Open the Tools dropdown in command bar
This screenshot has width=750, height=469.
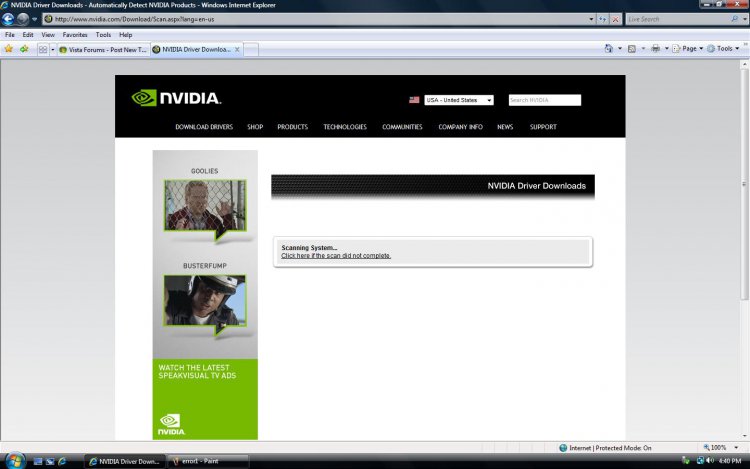click(x=723, y=49)
